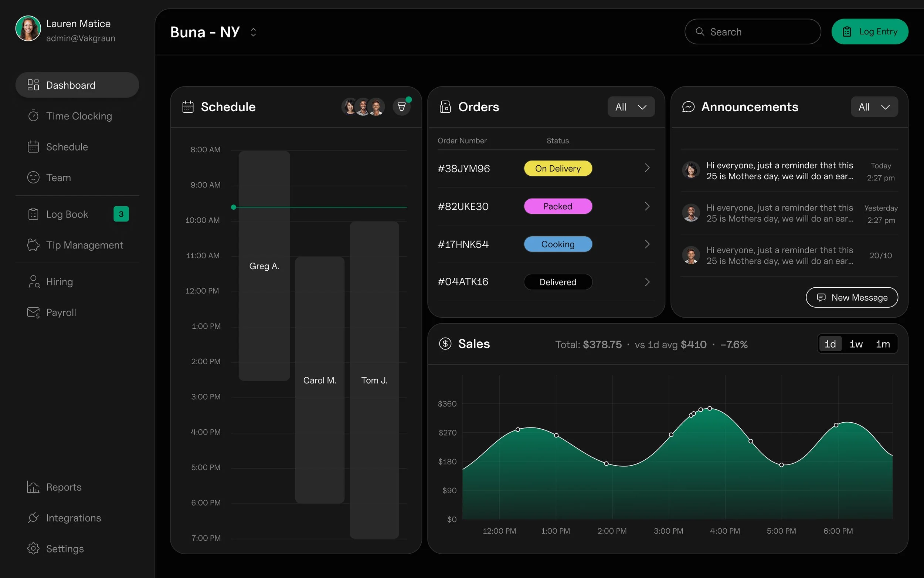Open Integrations via the plug icon
The image size is (924, 578).
pyautogui.click(x=33, y=518)
